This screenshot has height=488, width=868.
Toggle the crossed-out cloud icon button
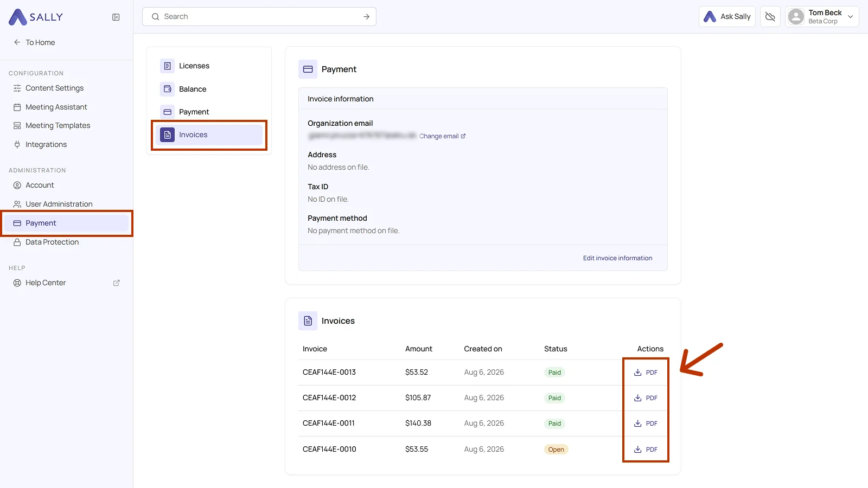[x=770, y=17]
